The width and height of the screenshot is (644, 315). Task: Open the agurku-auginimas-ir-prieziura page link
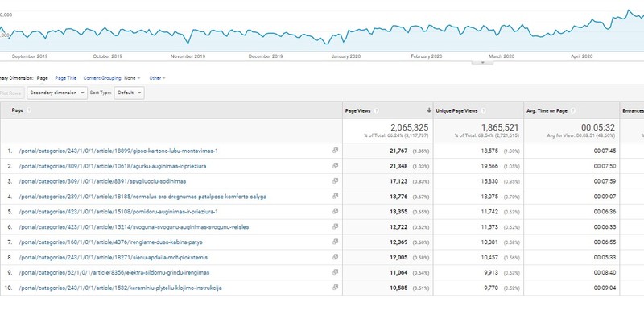point(113,166)
